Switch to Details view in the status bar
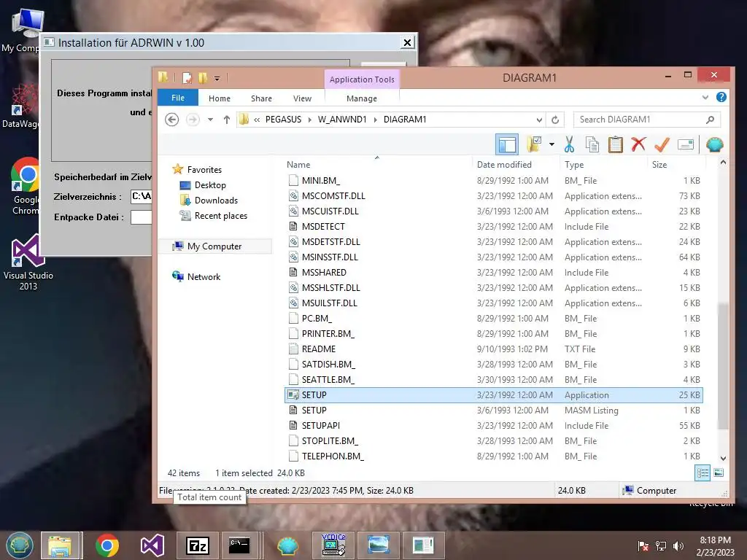747x560 pixels. click(703, 472)
